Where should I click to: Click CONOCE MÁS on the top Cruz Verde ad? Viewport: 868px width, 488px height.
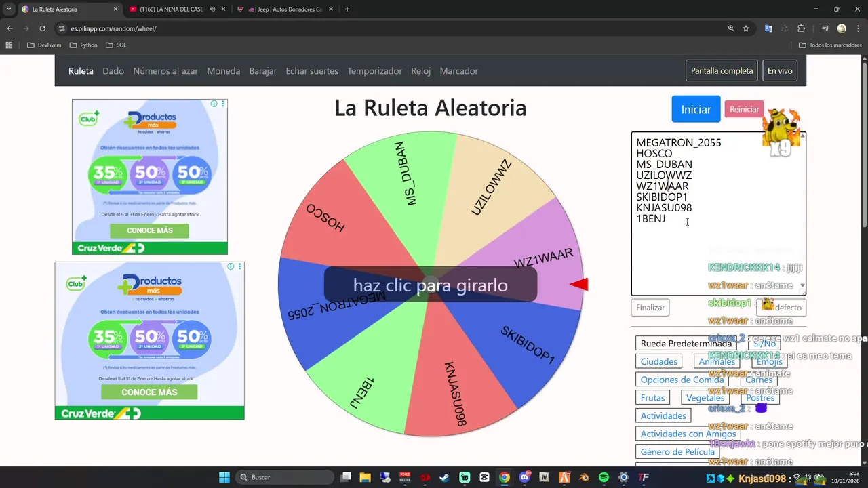(x=150, y=230)
